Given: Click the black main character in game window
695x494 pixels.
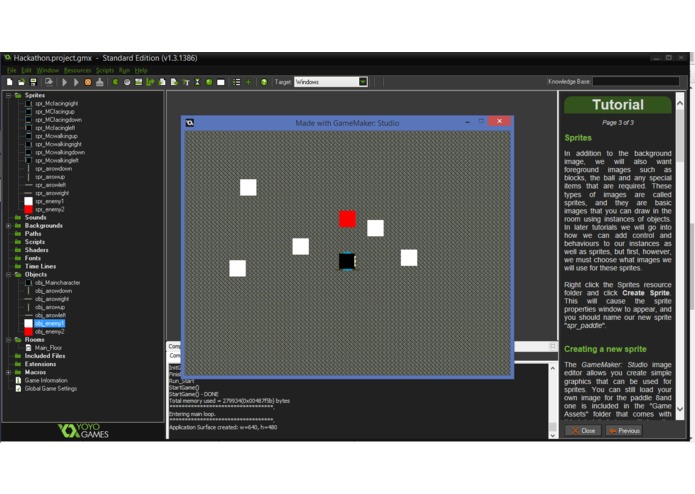Looking at the screenshot, I should point(347,261).
